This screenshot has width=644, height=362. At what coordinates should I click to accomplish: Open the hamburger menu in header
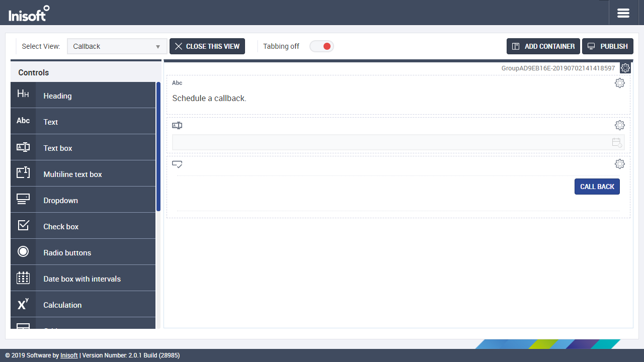(x=623, y=13)
